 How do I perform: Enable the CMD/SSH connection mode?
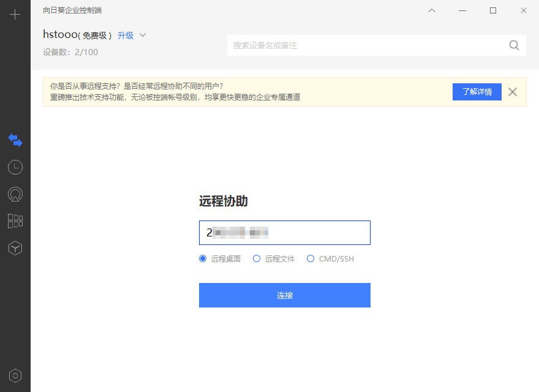(x=311, y=258)
